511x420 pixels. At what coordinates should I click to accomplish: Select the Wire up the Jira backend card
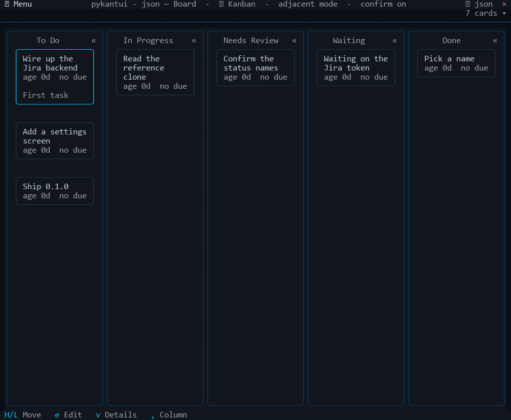[x=55, y=77]
